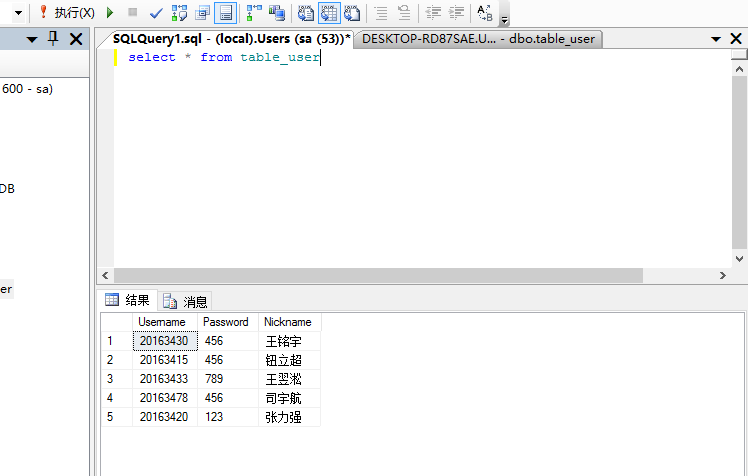Open the database combo box dropdown arrow
Image resolution: width=748 pixels, height=476 pixels.
19,13
